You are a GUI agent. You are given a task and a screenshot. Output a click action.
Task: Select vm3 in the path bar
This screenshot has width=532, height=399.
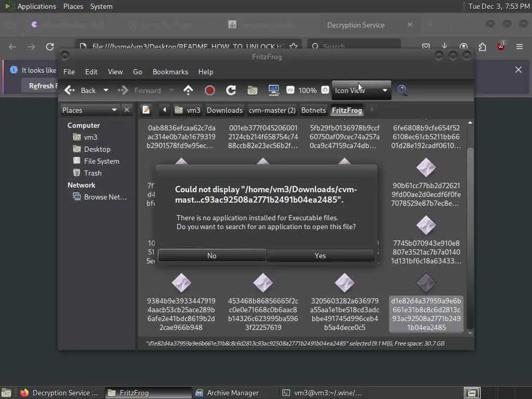tap(188, 110)
